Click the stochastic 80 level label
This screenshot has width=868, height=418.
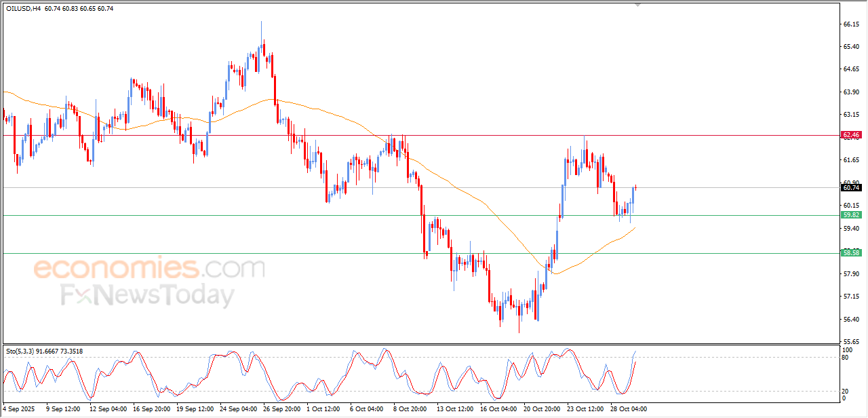(x=845, y=357)
